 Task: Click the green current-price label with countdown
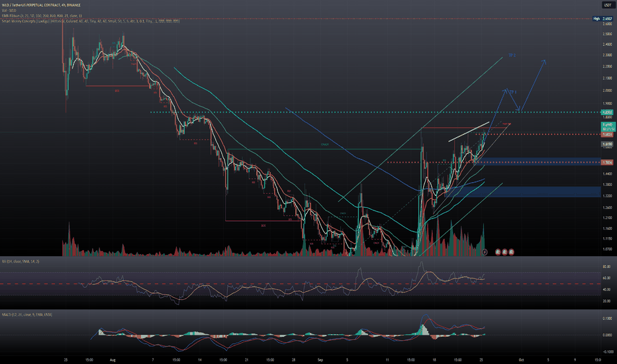pyautogui.click(x=607, y=126)
